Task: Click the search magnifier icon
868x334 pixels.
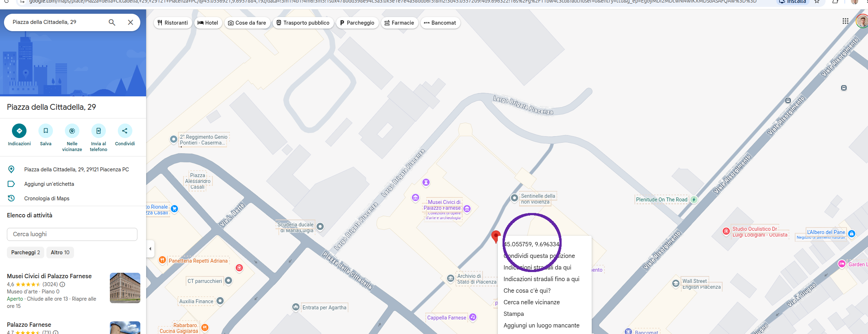Action: pyautogui.click(x=112, y=22)
